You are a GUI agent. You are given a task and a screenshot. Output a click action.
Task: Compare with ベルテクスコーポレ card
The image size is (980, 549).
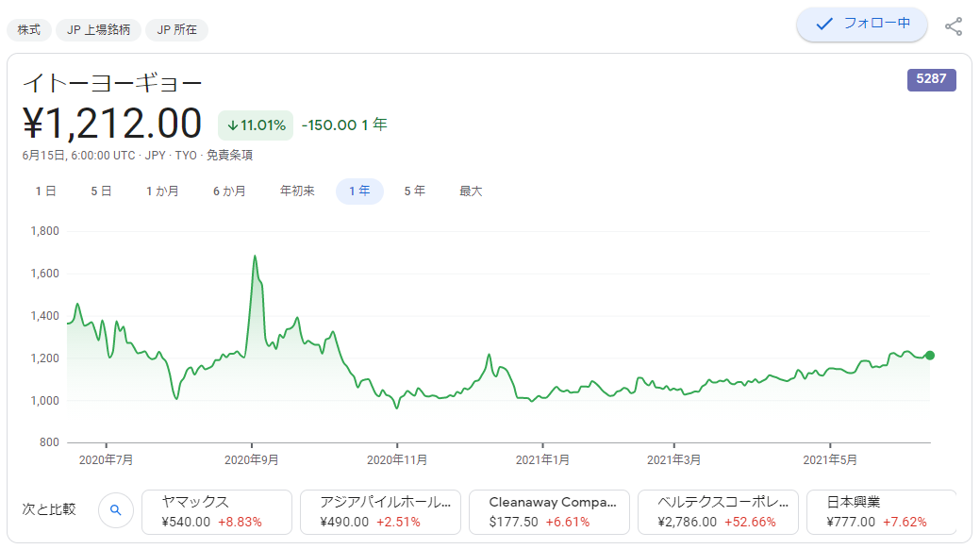(x=718, y=512)
